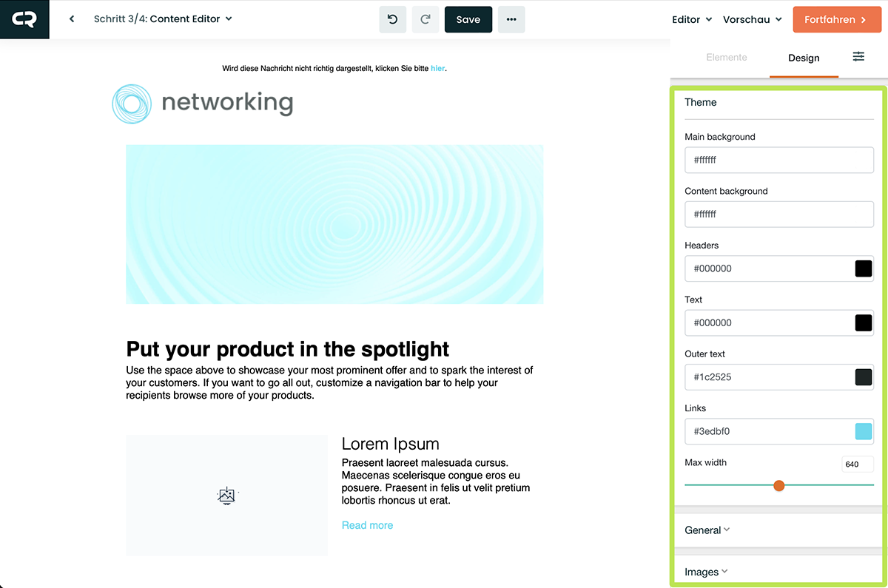Click the Fortfahren button

pyautogui.click(x=835, y=20)
